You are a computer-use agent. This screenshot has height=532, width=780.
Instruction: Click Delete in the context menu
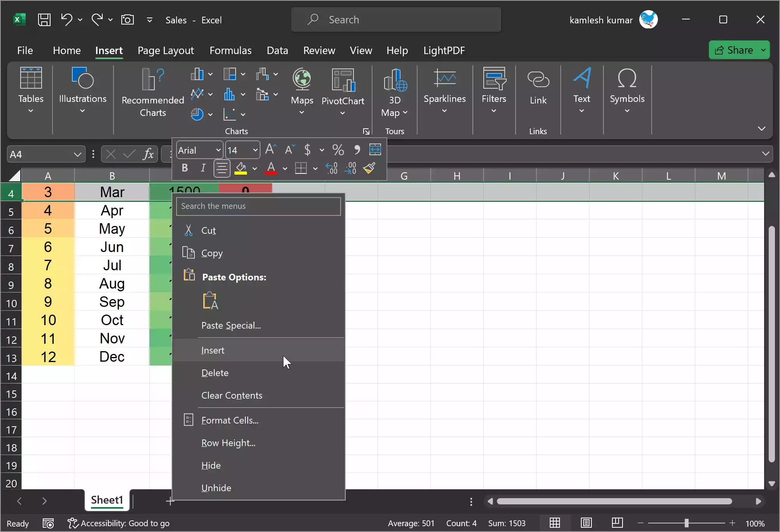215,372
